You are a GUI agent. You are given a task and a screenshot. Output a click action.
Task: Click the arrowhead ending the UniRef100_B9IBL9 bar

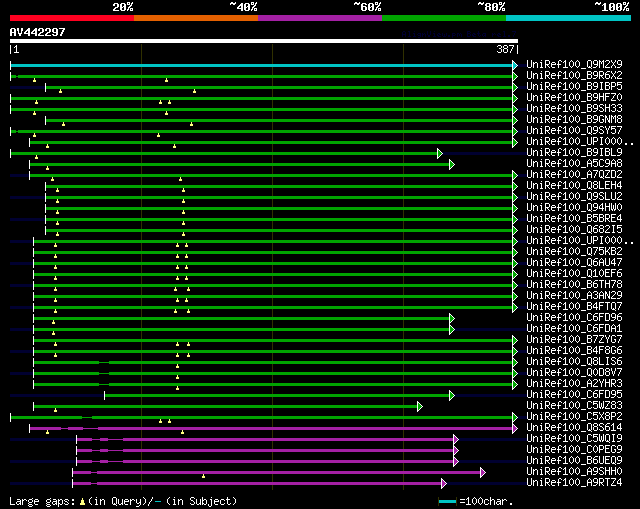pos(440,153)
